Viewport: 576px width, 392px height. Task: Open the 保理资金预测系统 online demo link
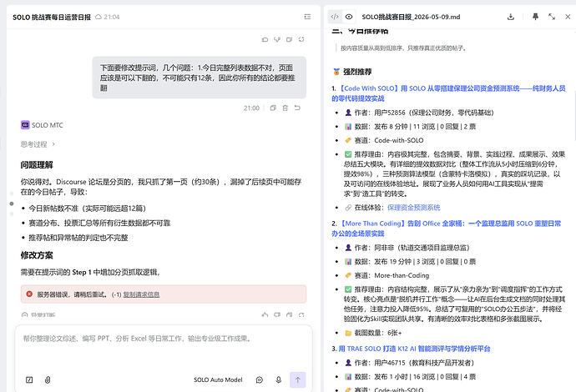413,208
